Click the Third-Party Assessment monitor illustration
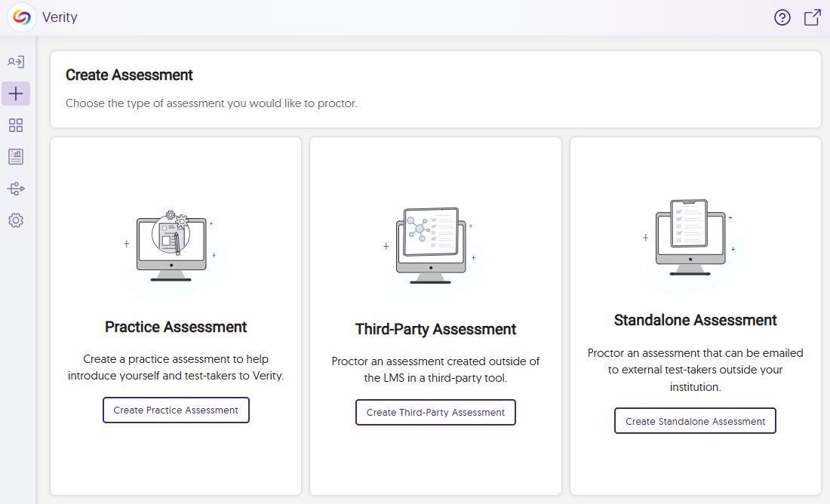The image size is (830, 504). tap(432, 247)
